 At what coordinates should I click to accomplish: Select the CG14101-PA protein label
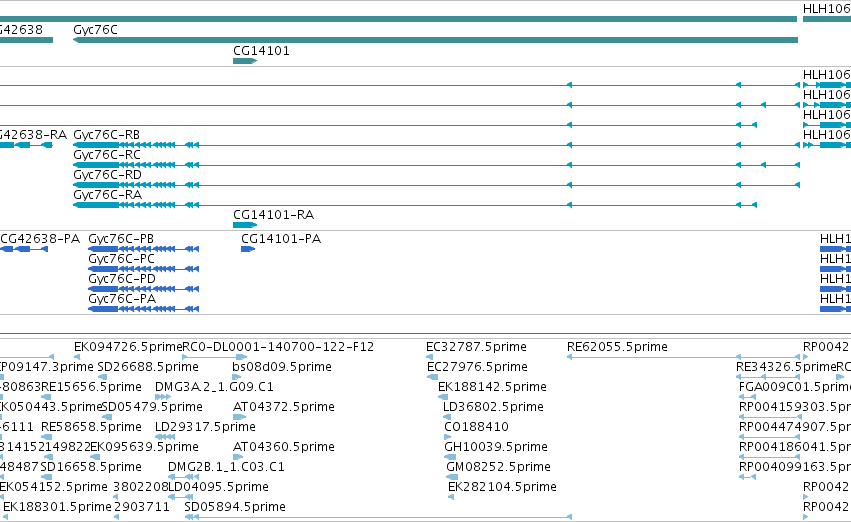[281, 239]
